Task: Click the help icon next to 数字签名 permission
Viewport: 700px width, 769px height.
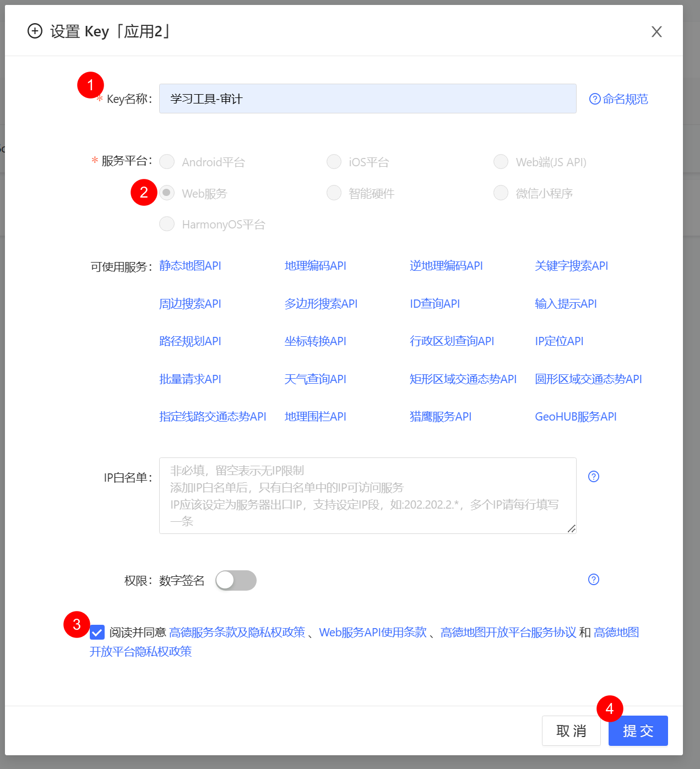Action: [x=593, y=580]
